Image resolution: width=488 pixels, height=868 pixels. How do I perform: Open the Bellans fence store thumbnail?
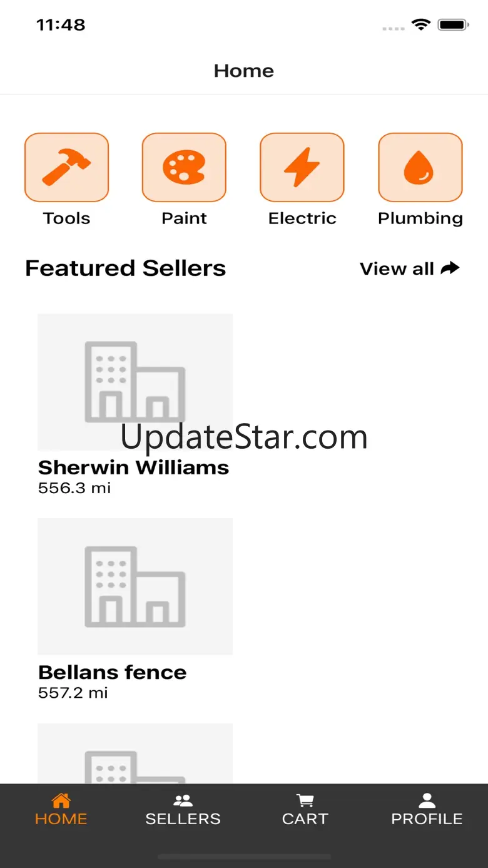[x=135, y=586]
